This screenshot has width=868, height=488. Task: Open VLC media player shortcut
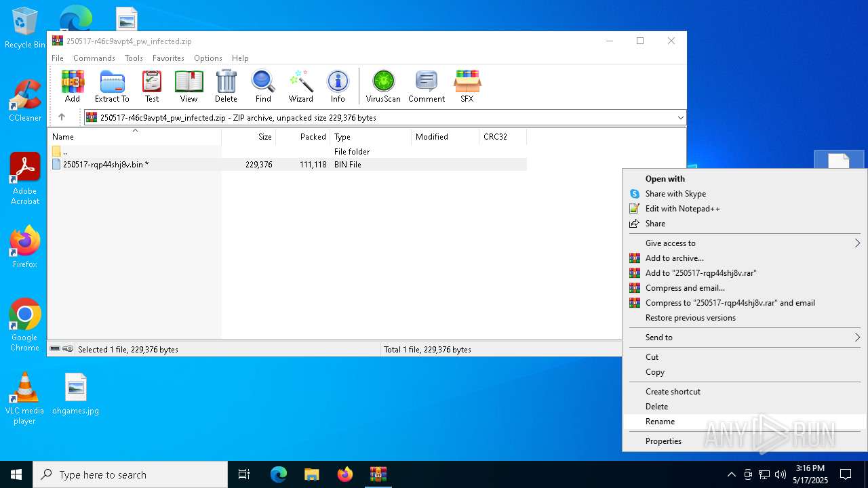click(25, 399)
